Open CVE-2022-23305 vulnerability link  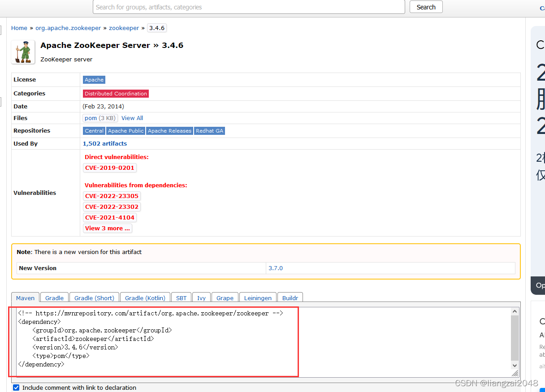(x=112, y=196)
